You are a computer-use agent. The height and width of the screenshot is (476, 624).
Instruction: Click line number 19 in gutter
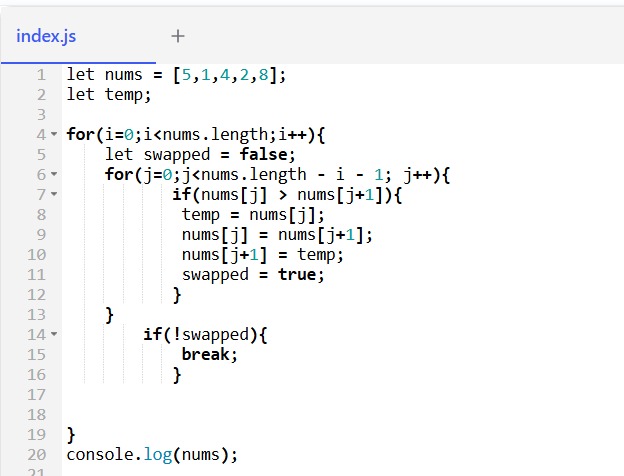pos(37,435)
